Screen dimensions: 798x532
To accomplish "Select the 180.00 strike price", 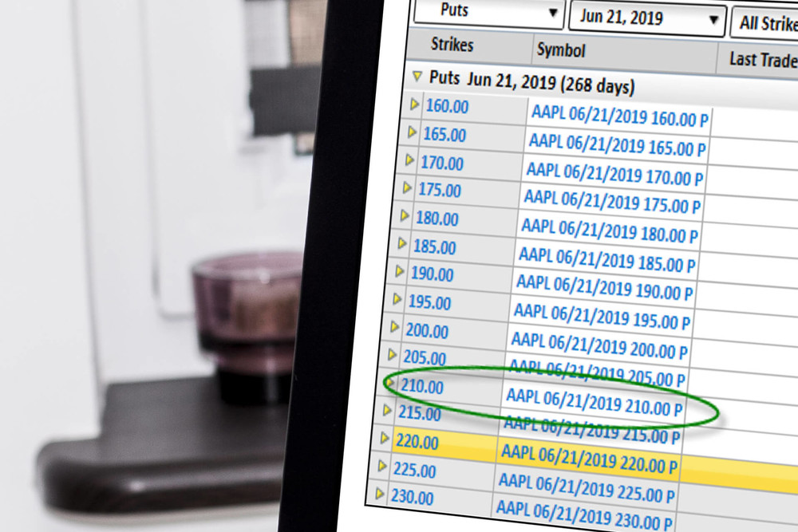I will pyautogui.click(x=437, y=219).
